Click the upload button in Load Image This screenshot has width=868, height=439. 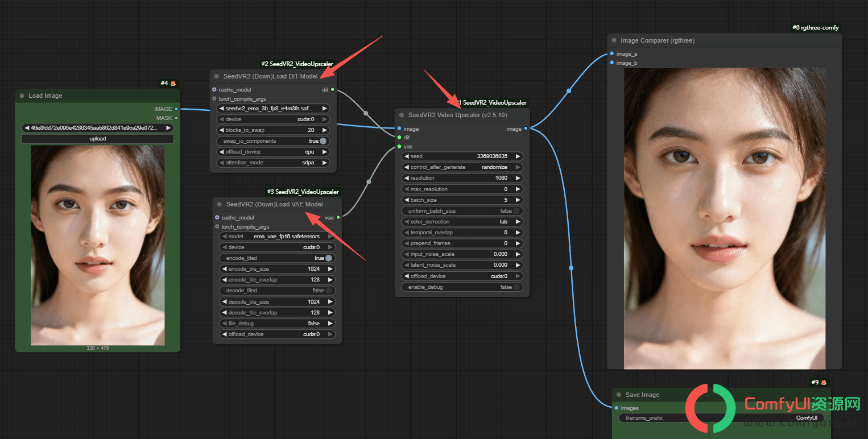(x=97, y=139)
